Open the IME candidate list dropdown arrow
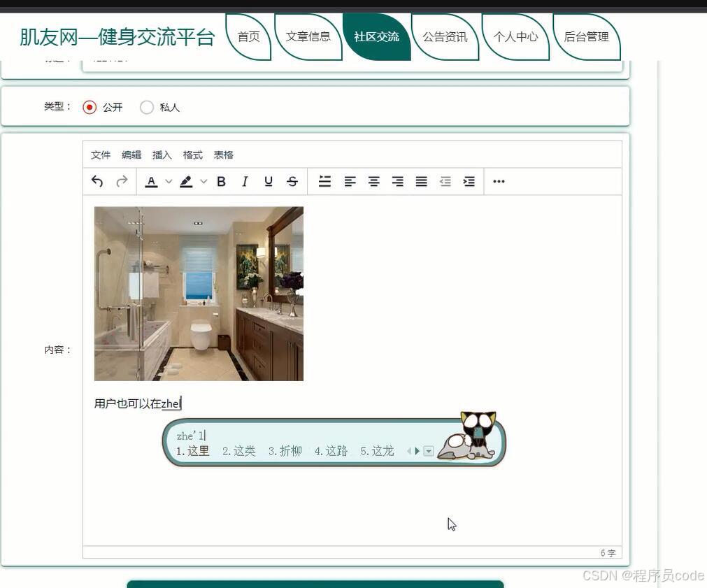The image size is (707, 588). pyautogui.click(x=428, y=451)
